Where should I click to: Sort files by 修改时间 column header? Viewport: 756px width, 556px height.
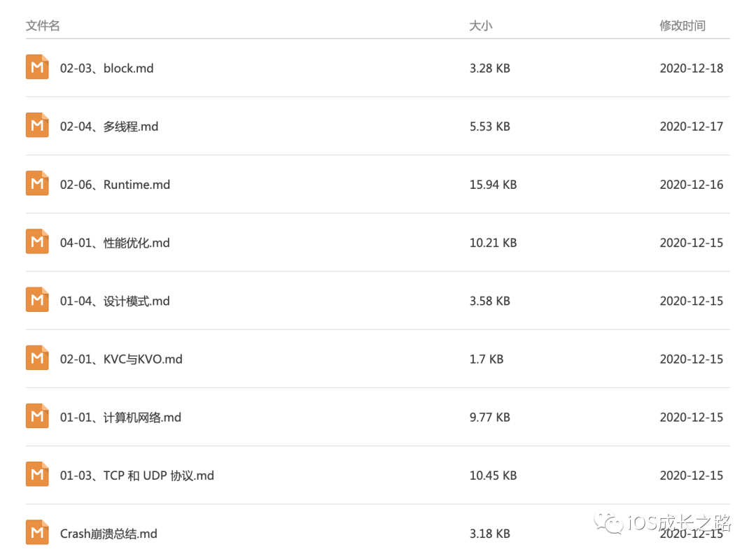click(682, 26)
